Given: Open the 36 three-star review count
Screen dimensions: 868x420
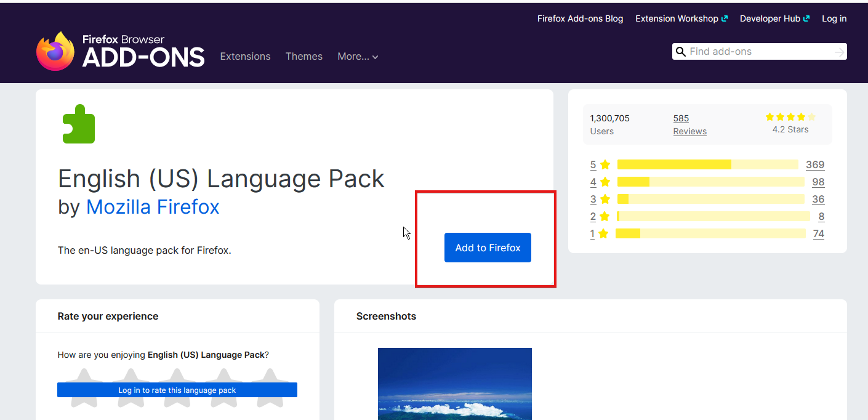Looking at the screenshot, I should [x=818, y=199].
